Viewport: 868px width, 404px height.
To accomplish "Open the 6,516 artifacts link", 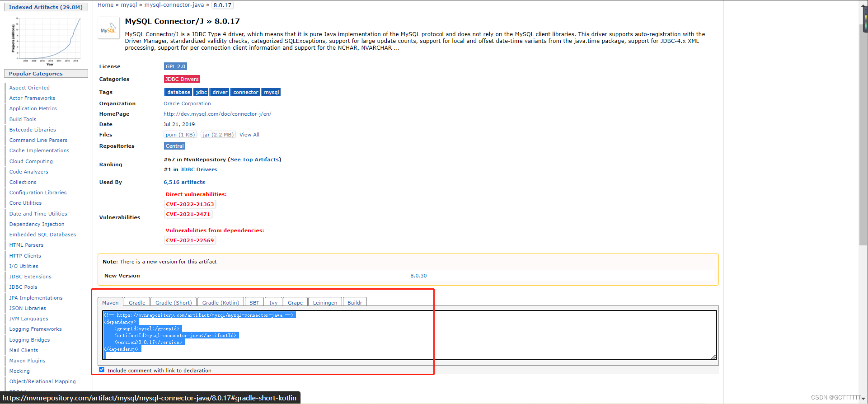I will coord(184,182).
